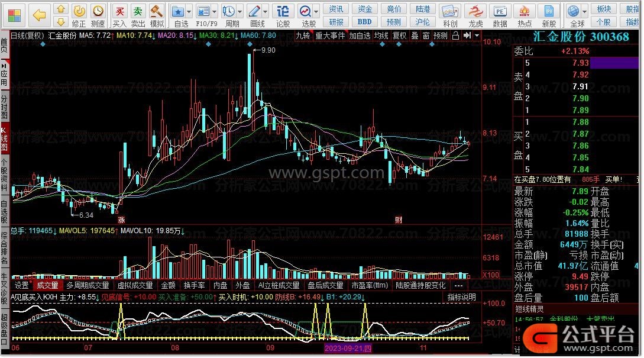Image resolution: width=644 pixels, height=358 pixels.
Task: Open the 测速 clock speed test icon
Action: pos(98,11)
